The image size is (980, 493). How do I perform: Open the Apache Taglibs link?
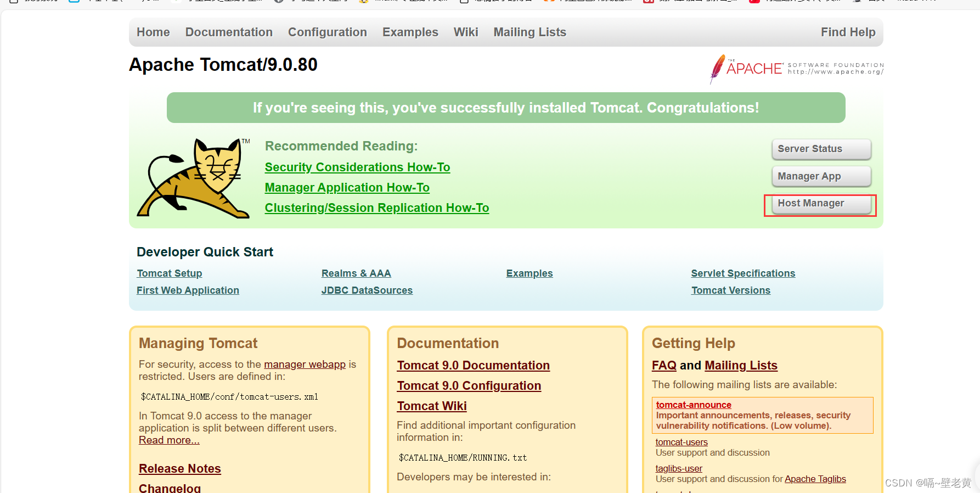[x=815, y=479]
